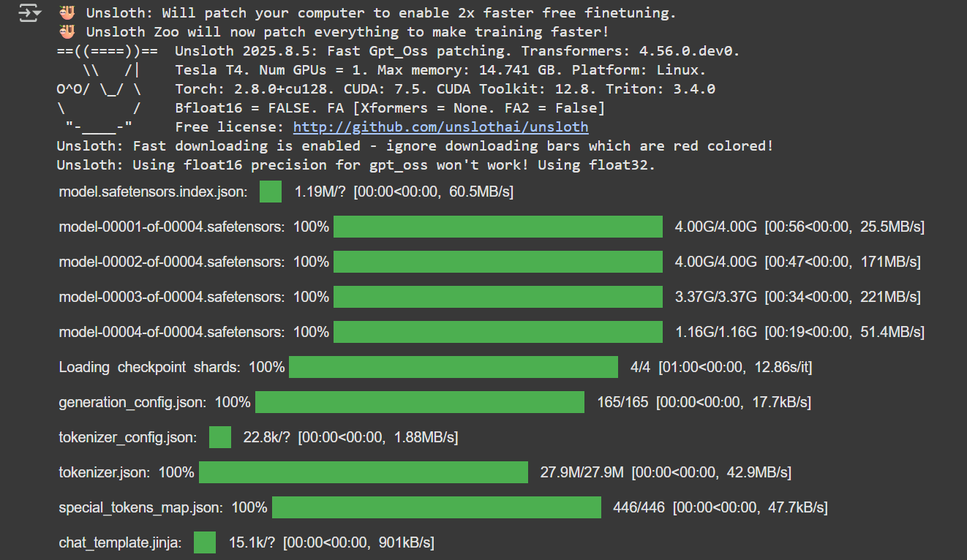Click the ASCII art sloth logo

click(x=99, y=89)
